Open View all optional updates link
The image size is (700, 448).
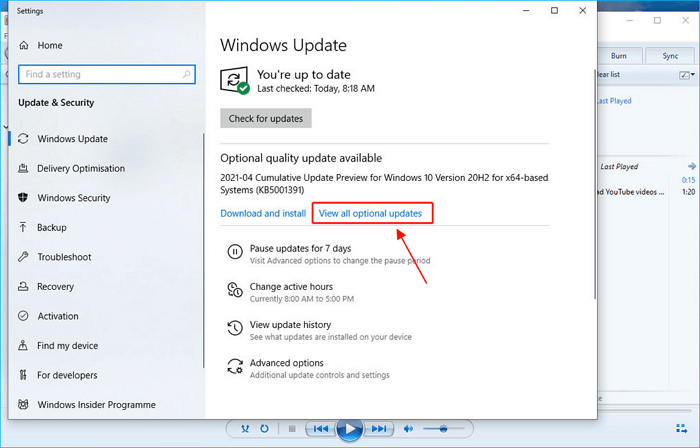pos(370,213)
